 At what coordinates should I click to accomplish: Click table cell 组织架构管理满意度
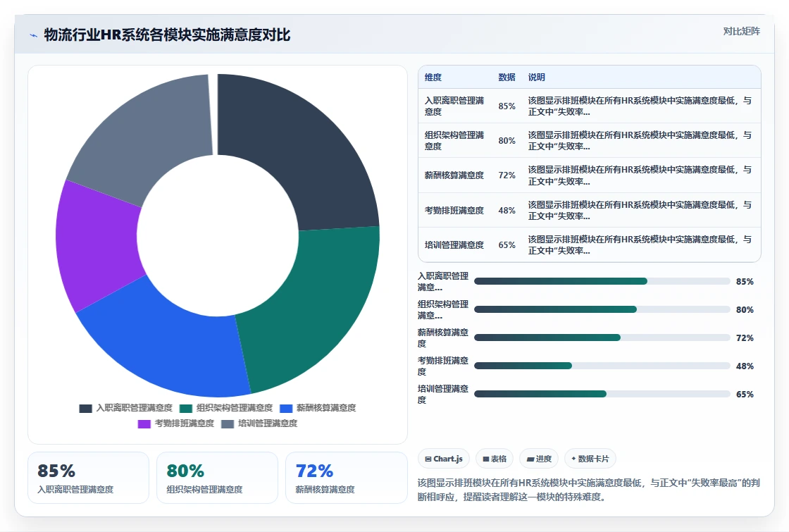pos(454,141)
